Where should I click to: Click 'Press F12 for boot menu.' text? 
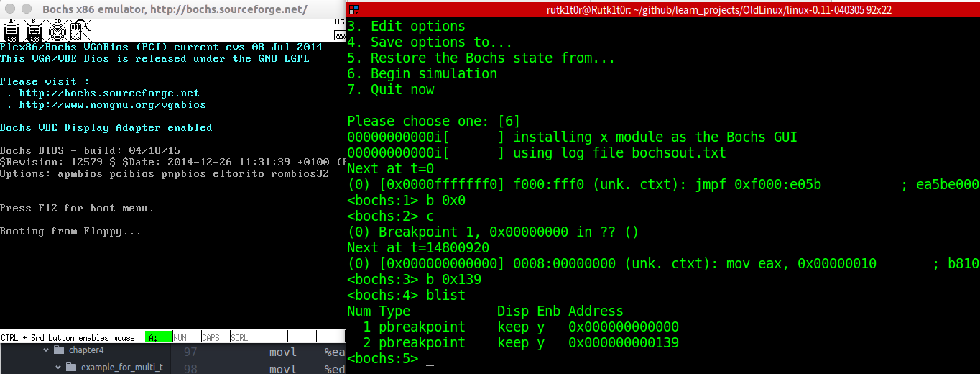(x=77, y=208)
